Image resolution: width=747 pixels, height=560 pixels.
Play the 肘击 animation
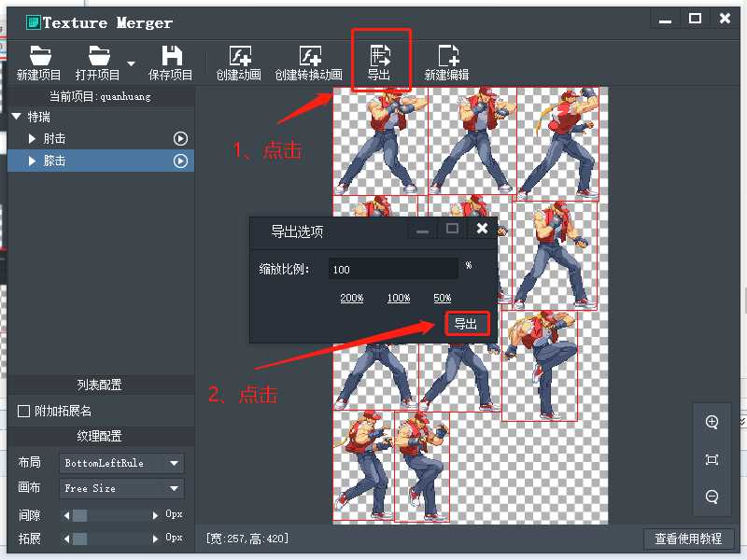point(180,138)
